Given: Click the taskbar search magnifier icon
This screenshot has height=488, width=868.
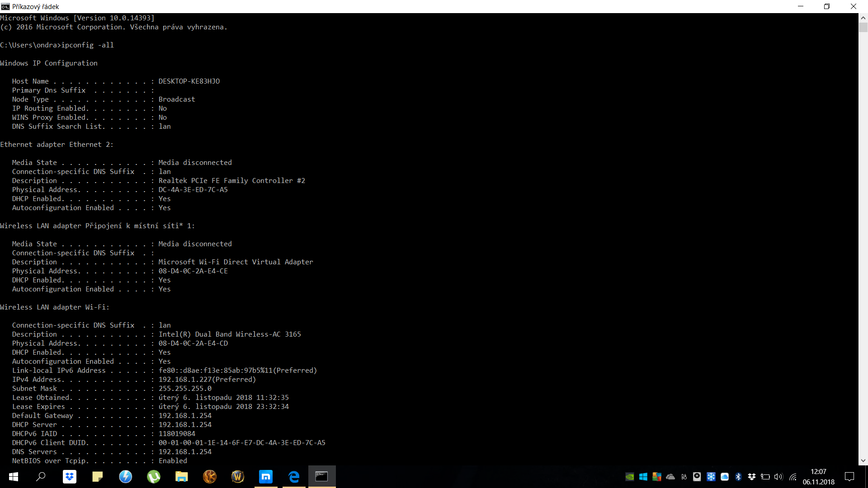Looking at the screenshot, I should (x=41, y=477).
